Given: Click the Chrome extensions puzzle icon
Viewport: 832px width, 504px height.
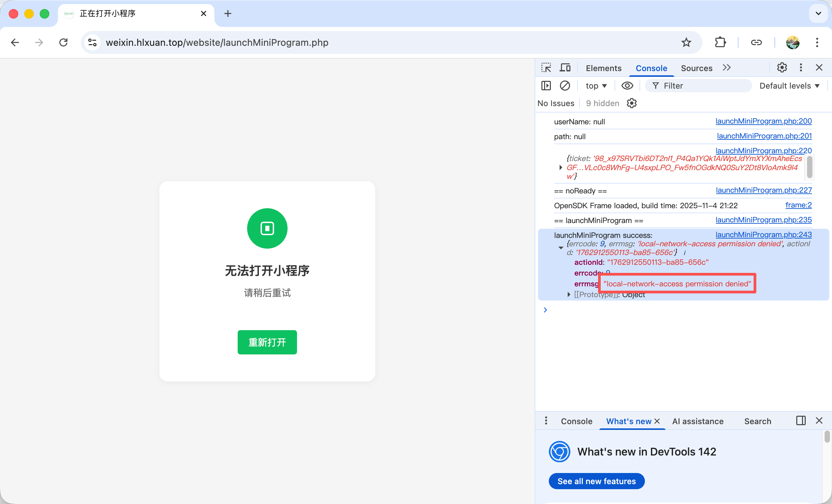Looking at the screenshot, I should click(720, 42).
